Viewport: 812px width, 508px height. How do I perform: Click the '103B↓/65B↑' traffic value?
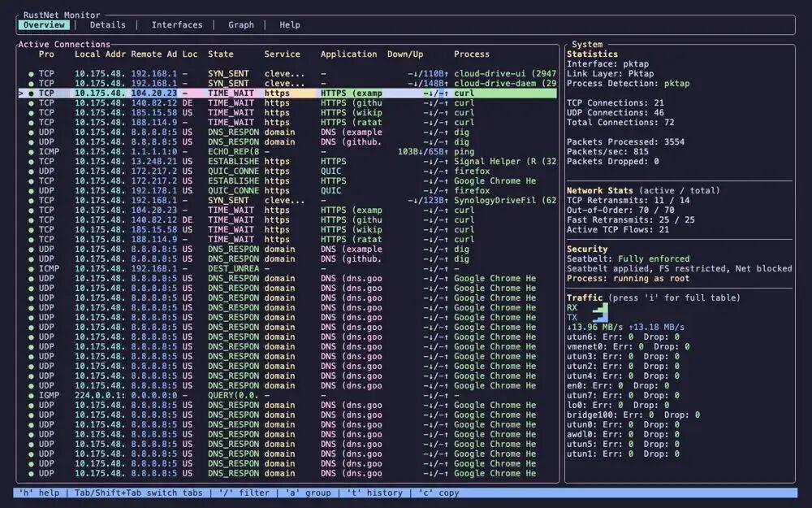423,152
